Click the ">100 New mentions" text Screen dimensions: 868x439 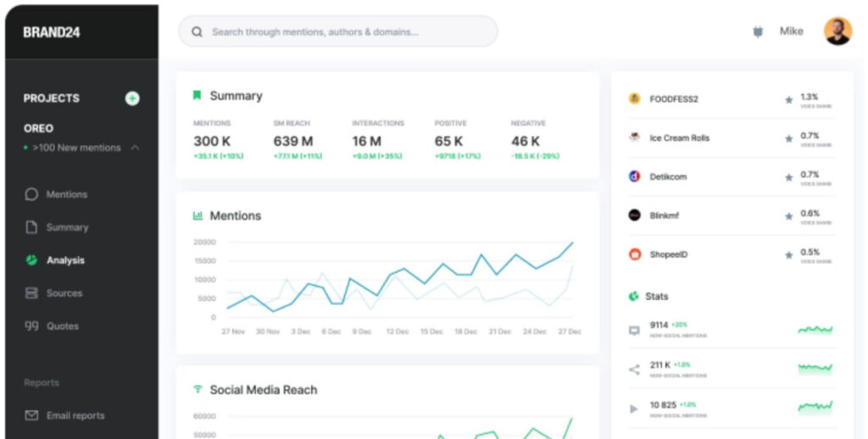[76, 147]
